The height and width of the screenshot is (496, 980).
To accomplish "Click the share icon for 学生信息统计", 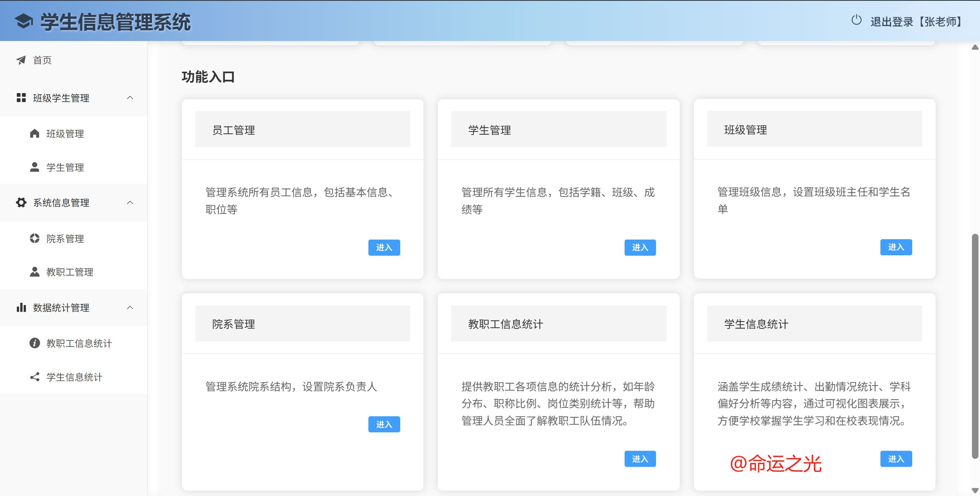I will 34,377.
